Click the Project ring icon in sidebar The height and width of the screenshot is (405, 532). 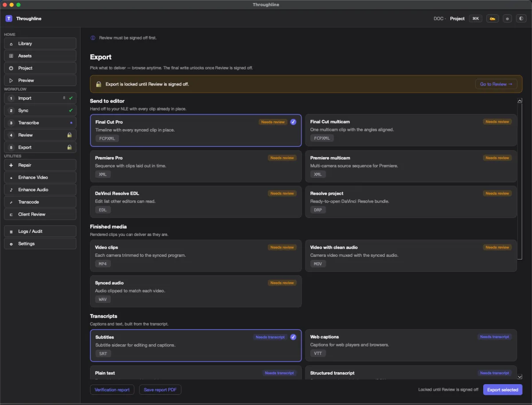click(x=11, y=68)
